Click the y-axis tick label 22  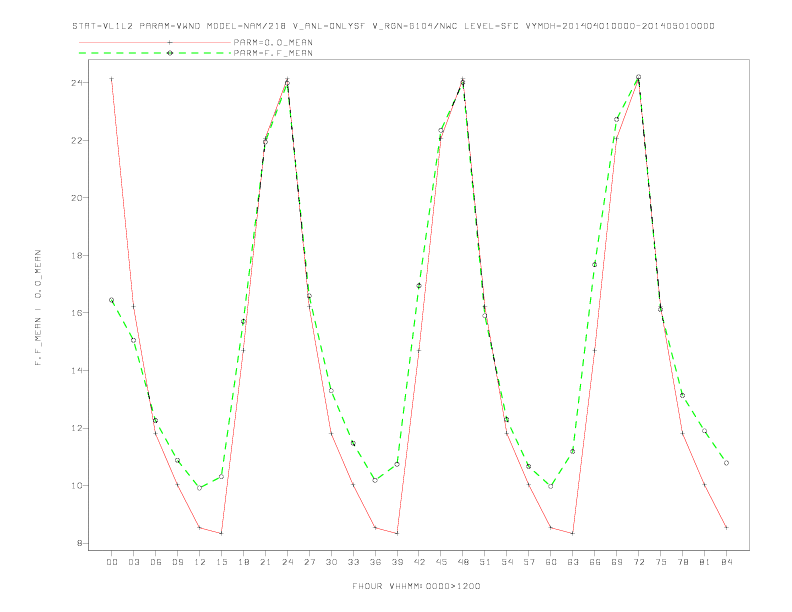(76, 140)
